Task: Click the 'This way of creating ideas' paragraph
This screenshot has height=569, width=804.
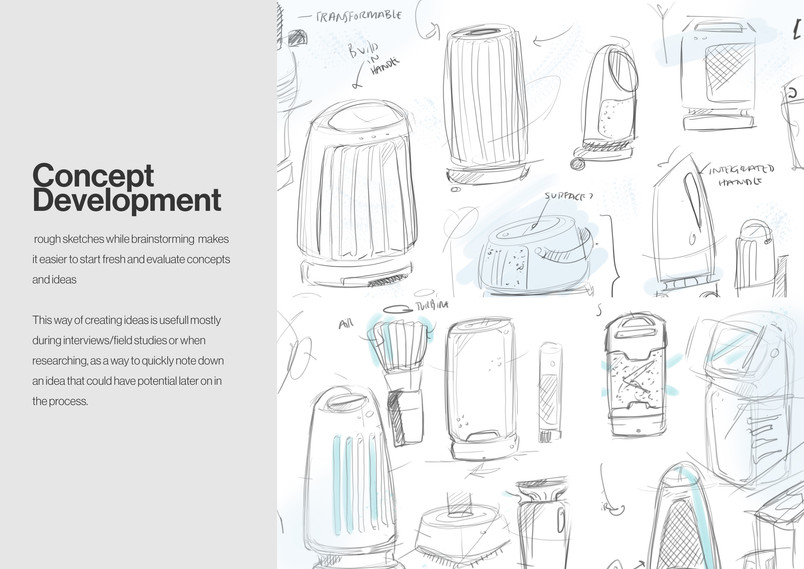Action: (x=128, y=360)
